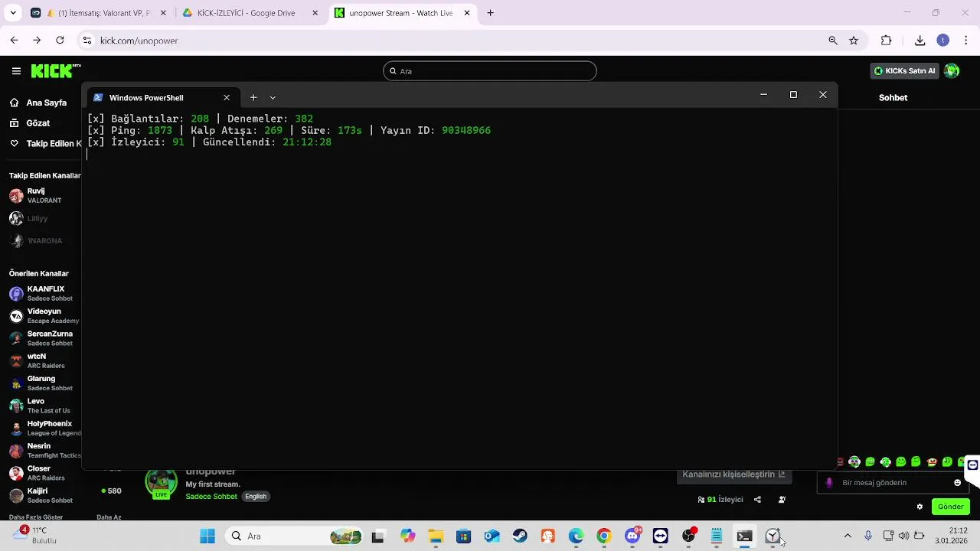Viewport: 980px width, 551px height.
Task: Open the Windows Start menu
Action: [x=207, y=536]
